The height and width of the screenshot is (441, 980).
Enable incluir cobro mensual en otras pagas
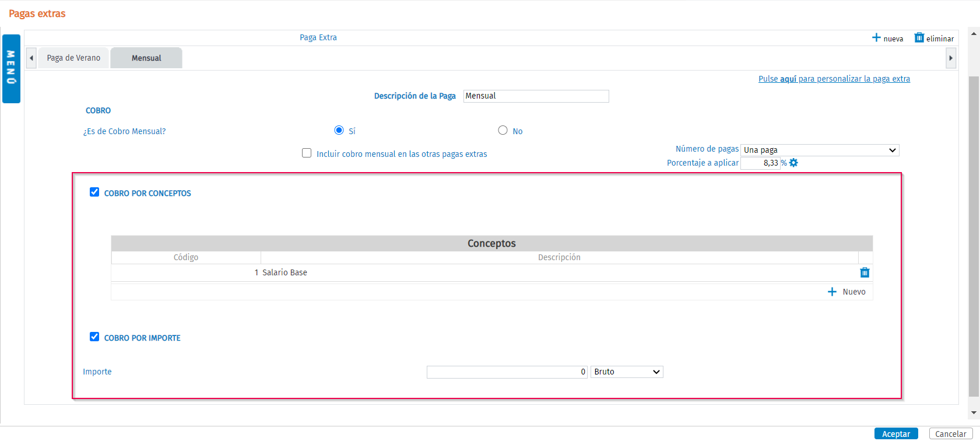click(x=307, y=153)
